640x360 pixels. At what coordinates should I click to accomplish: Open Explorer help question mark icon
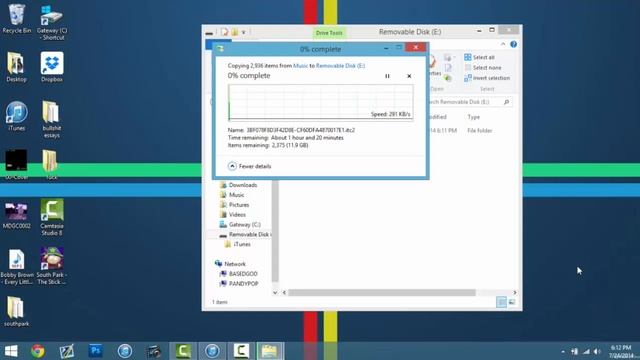click(513, 44)
